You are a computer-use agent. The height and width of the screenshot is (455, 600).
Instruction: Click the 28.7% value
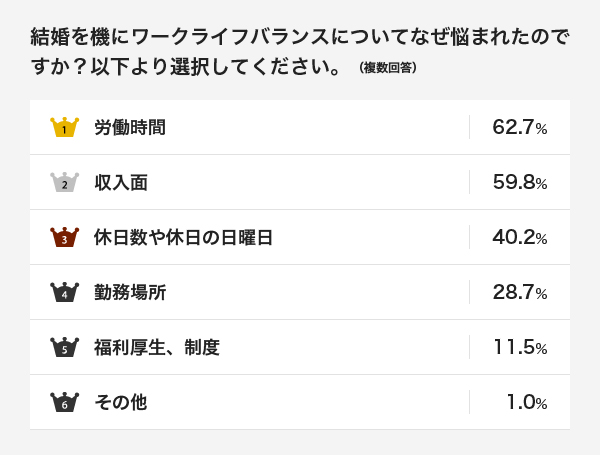click(x=520, y=292)
